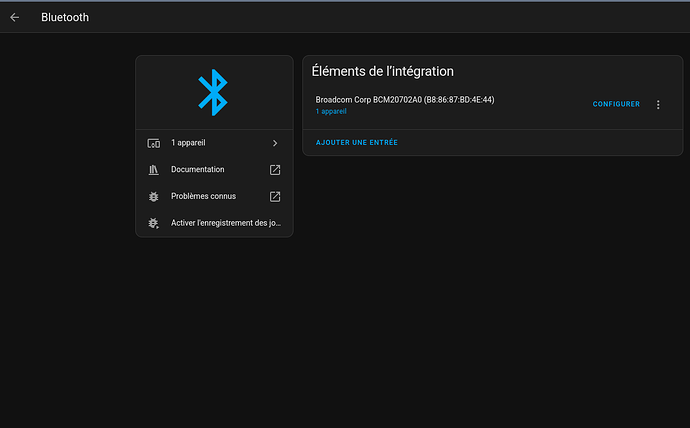The image size is (690, 428).
Task: Click Broadcom Corp BCM20702A0 entry title
Action: click(x=405, y=100)
